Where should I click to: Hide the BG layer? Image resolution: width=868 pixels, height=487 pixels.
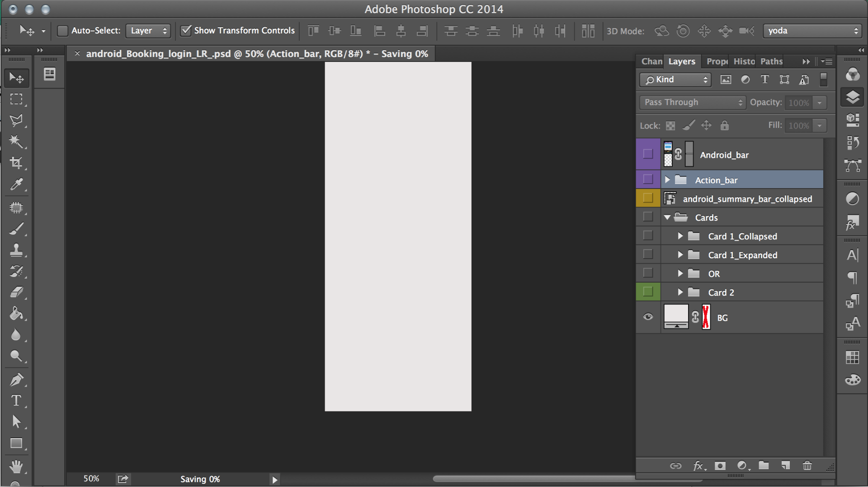click(x=648, y=317)
